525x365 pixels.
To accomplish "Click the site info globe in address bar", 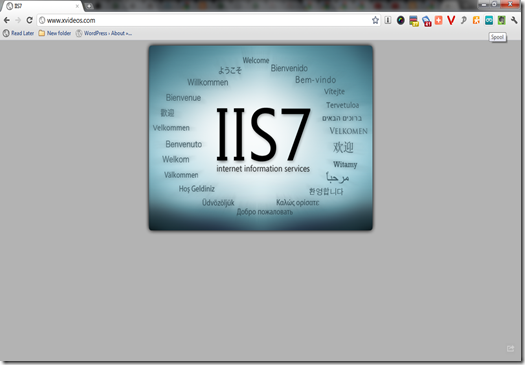I will pyautogui.click(x=42, y=20).
